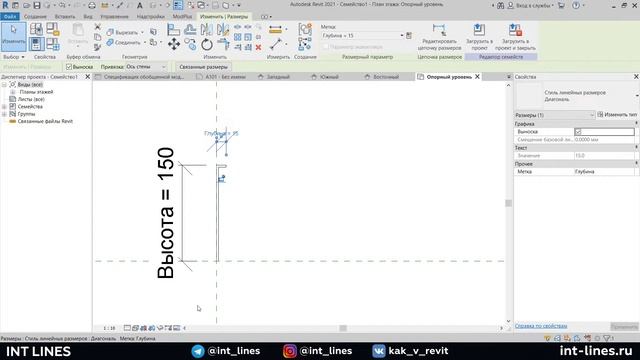
Task: Click the Array tool icon
Action: (x=238, y=37)
